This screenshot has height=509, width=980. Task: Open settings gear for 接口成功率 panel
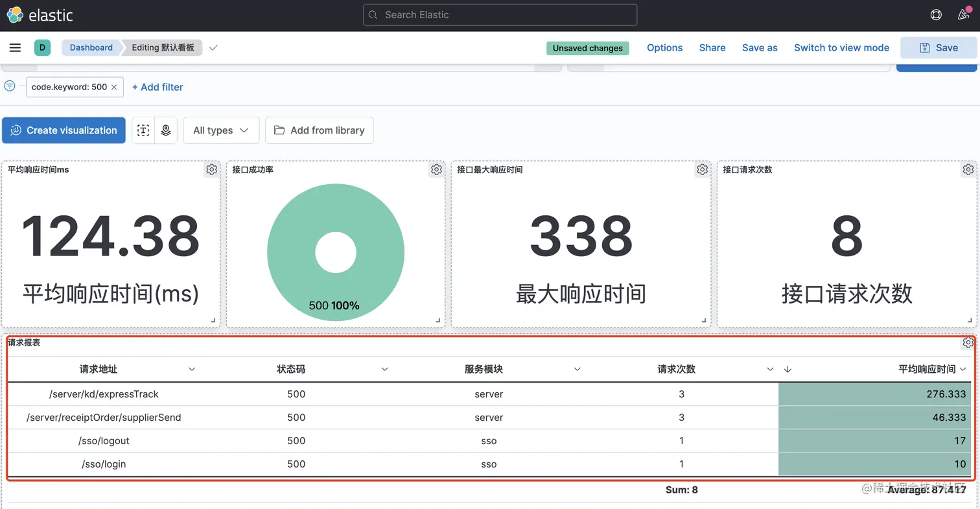click(436, 169)
